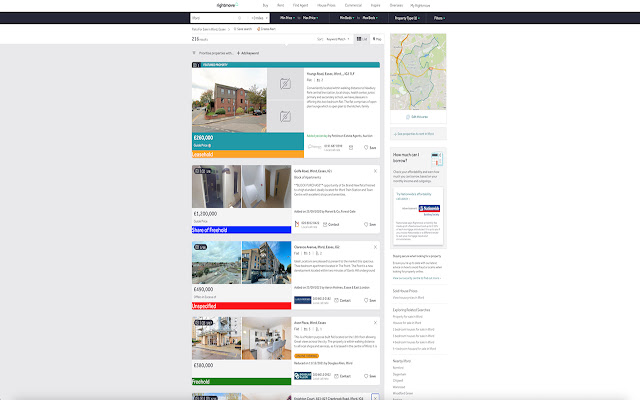Save the £1,200,000 listing with heart icon
Viewport: 640px width, 400px height.
[370, 224]
